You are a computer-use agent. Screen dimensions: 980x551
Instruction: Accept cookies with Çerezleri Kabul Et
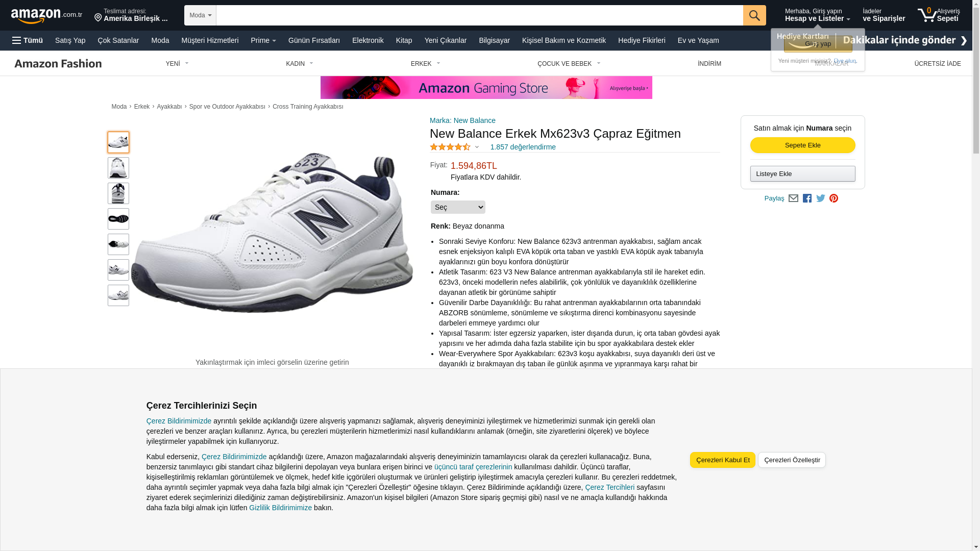[723, 460]
